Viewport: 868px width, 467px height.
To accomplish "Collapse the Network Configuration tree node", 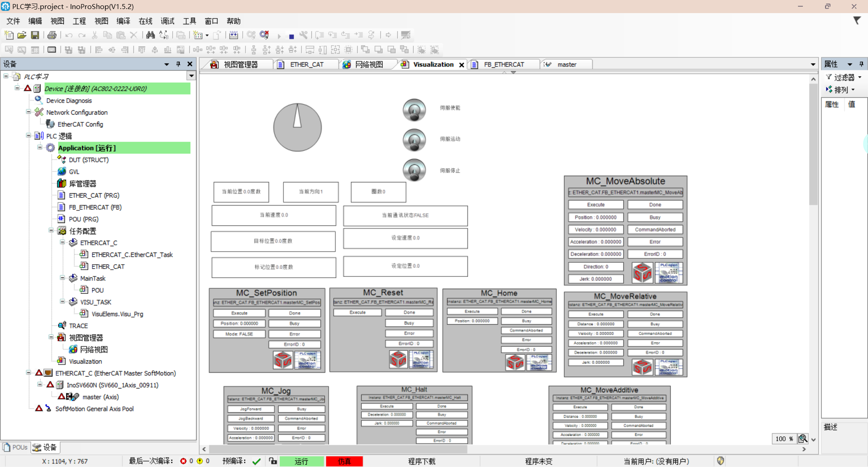I will tap(28, 112).
